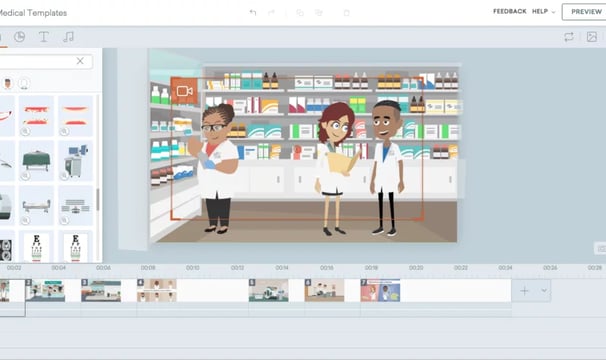Add a new scene with plus button
Screen dimensions: 606x360
coord(524,290)
